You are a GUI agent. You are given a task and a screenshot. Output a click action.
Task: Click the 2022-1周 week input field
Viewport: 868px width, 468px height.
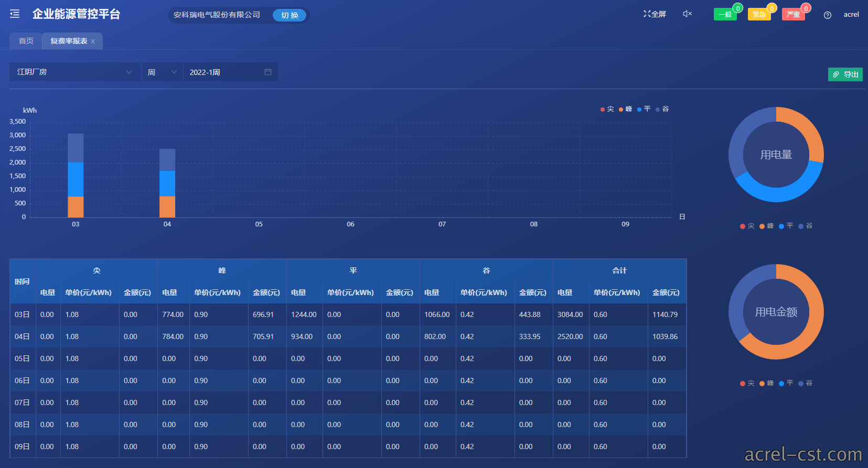(x=230, y=72)
